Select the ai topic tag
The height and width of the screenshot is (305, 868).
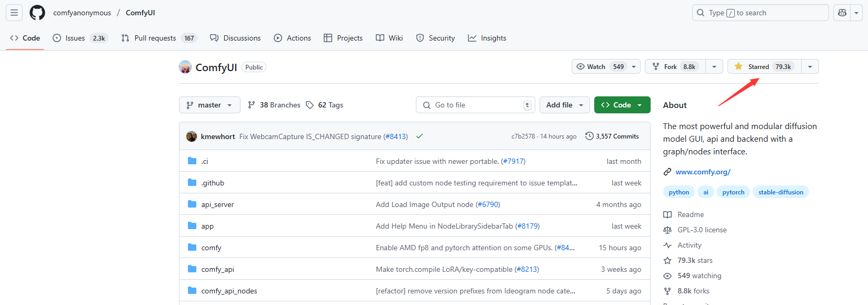(x=706, y=192)
